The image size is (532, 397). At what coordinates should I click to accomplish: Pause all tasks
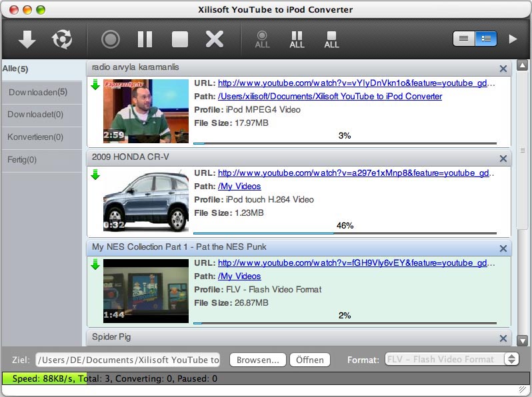[297, 40]
